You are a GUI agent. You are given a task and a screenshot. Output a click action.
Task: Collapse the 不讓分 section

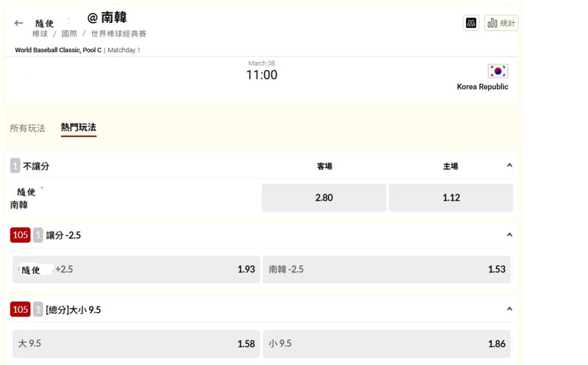click(x=509, y=165)
